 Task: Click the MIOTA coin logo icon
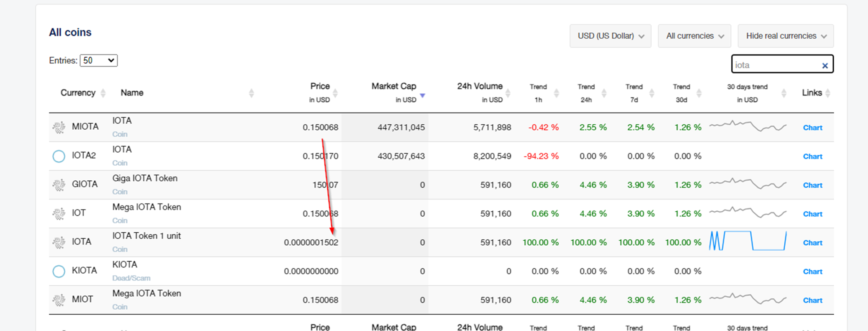(x=59, y=127)
